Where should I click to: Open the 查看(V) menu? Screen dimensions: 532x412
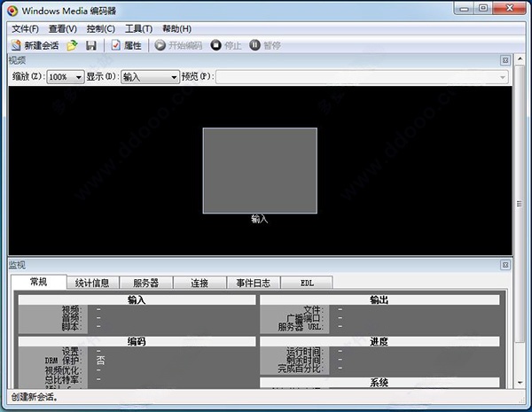tap(63, 29)
